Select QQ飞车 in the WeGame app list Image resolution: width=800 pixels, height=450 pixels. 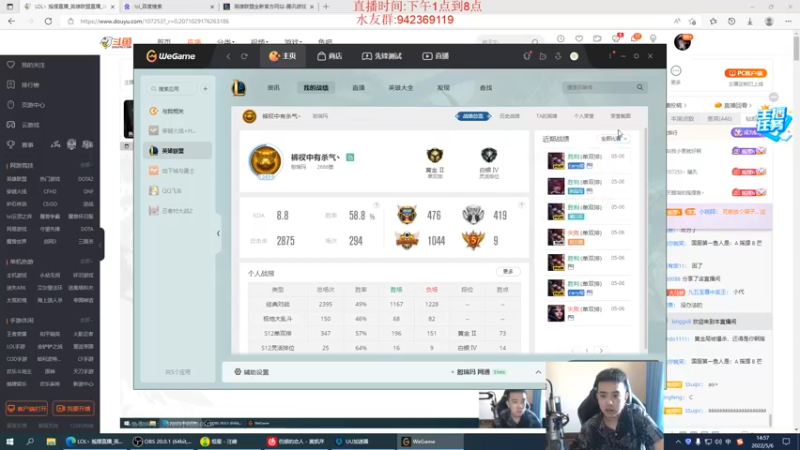point(178,190)
